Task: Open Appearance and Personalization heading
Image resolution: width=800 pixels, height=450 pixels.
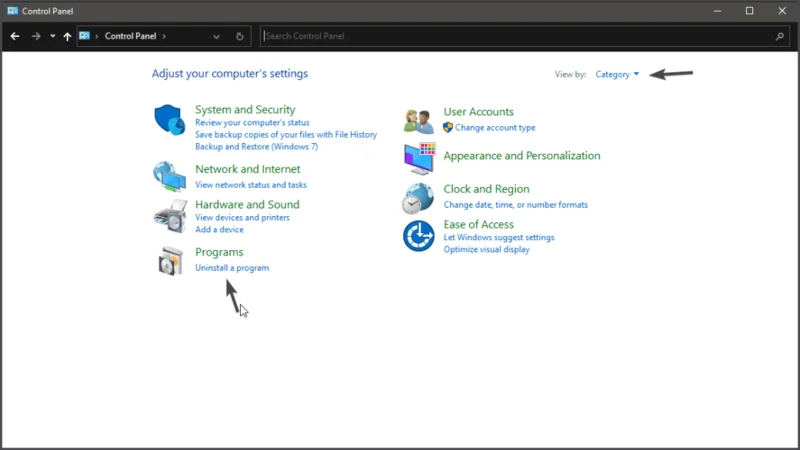Action: (x=522, y=156)
